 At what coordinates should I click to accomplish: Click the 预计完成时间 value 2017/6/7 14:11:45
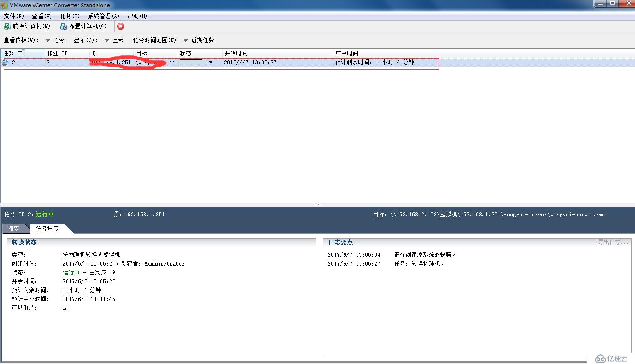(89, 299)
